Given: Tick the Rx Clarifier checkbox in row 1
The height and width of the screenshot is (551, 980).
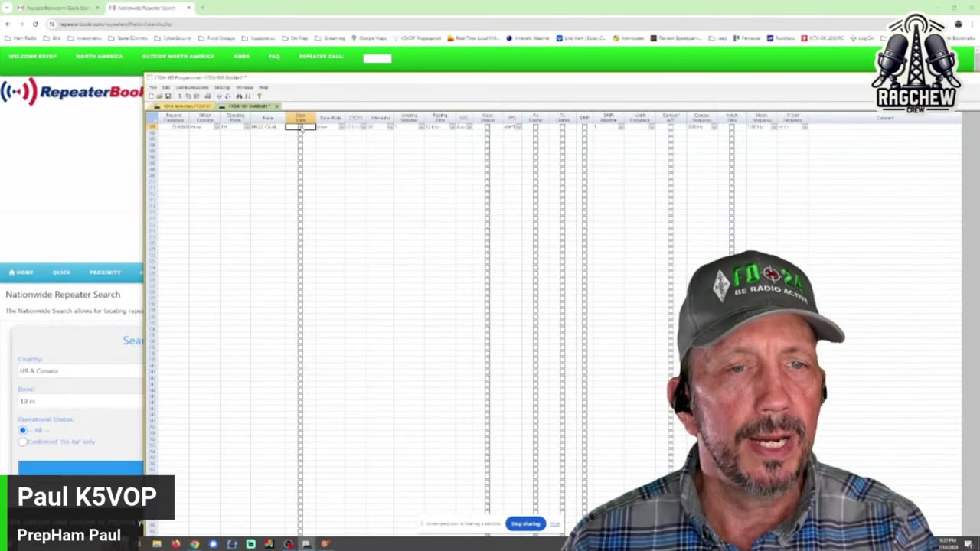Looking at the screenshot, I should (535, 126).
